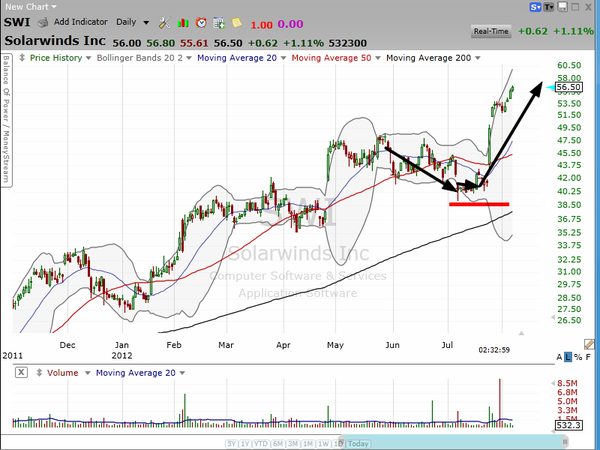The width and height of the screenshot is (600, 450).
Task: Select the YTD zoom range
Action: click(261, 444)
